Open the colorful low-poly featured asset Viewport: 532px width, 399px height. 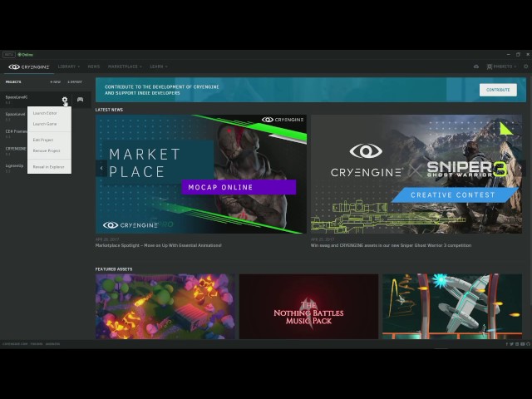pyautogui.click(x=165, y=307)
